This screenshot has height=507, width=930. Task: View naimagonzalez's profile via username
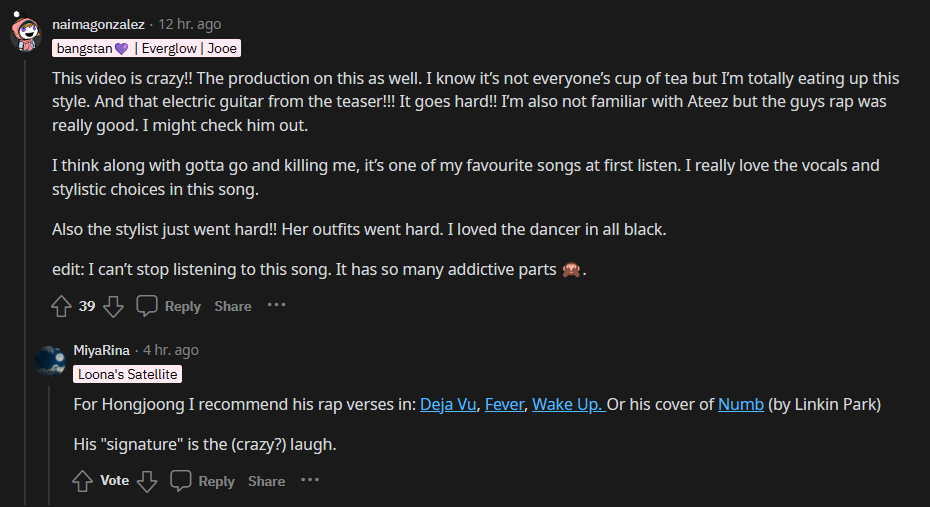(98, 24)
